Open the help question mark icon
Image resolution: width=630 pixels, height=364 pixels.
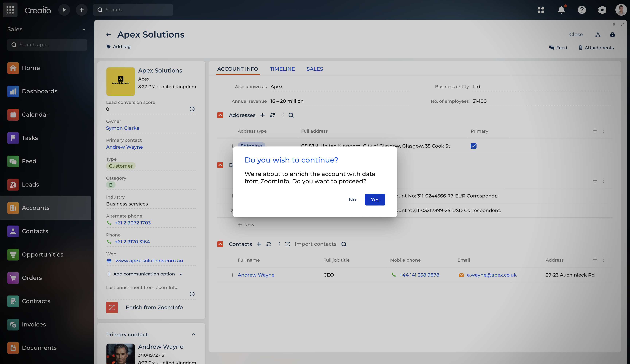582,10
